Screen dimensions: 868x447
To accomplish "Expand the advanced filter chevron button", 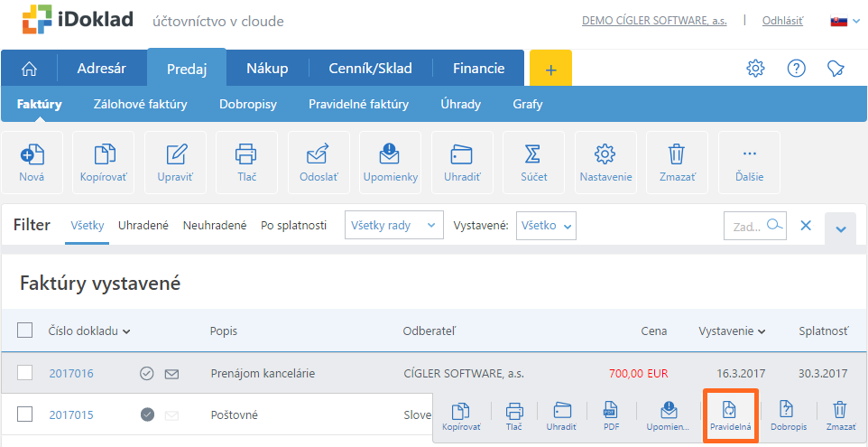I will point(840,228).
